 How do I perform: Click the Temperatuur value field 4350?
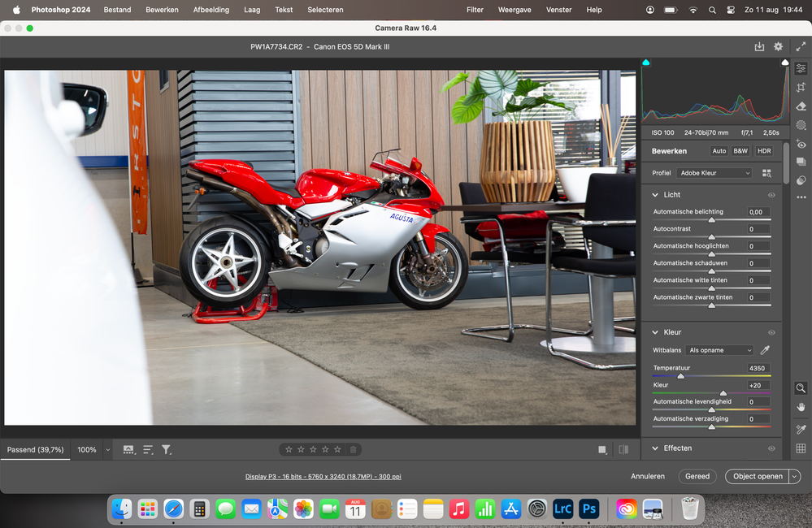click(758, 368)
